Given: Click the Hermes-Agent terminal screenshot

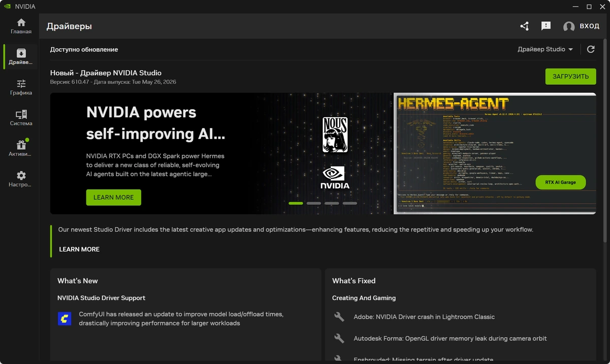Looking at the screenshot, I should click(x=495, y=153).
